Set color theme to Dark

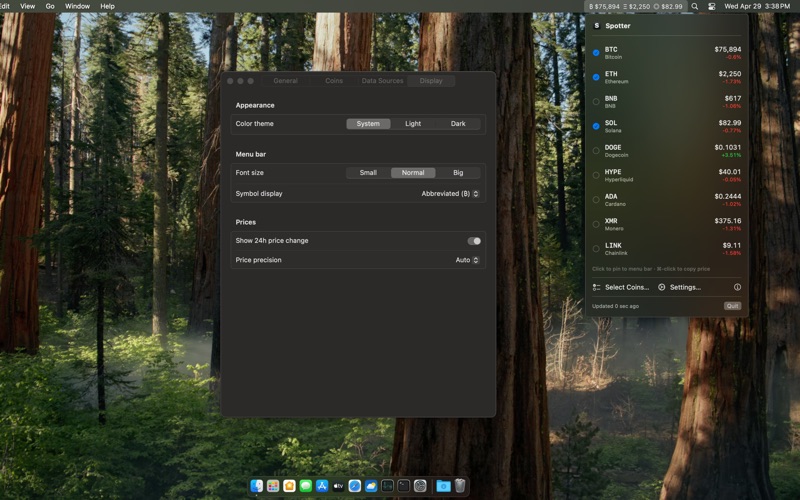click(x=458, y=124)
